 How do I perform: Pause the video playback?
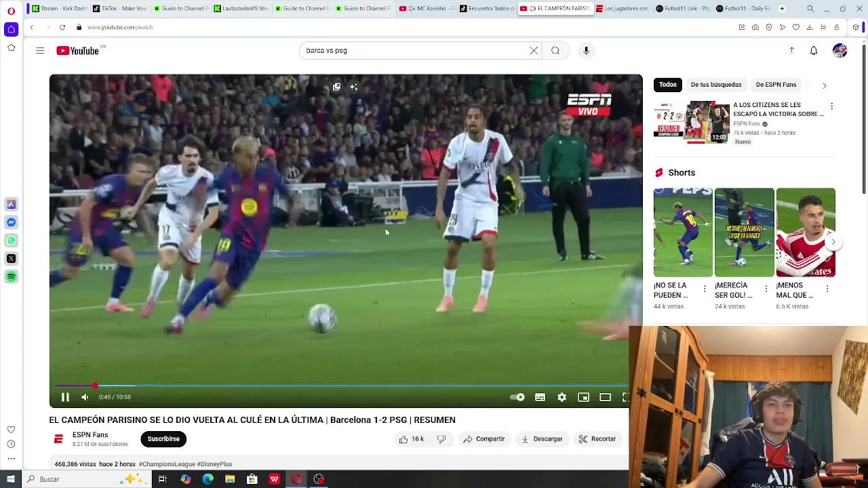[x=65, y=397]
